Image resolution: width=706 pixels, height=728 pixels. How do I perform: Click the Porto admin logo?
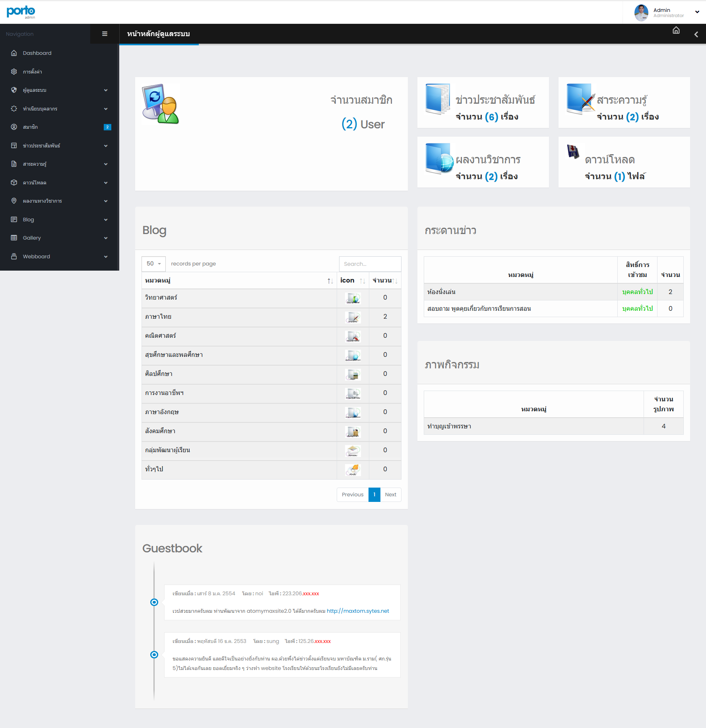click(21, 12)
